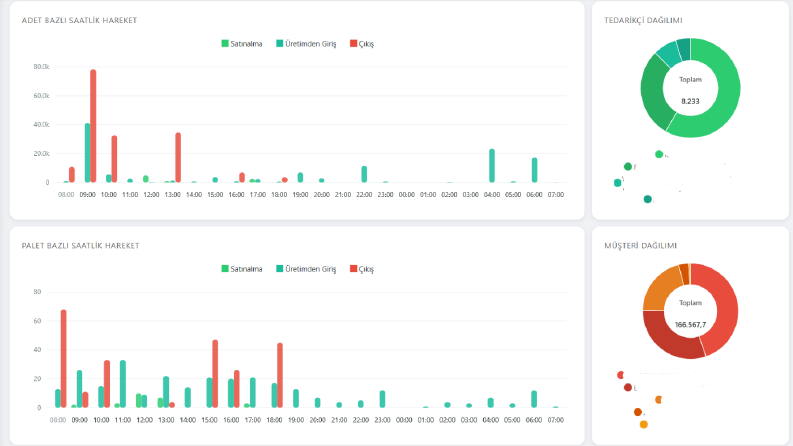Click the 166.567,7 total value in Müşteri donut
The height and width of the screenshot is (446, 793).
click(690, 325)
